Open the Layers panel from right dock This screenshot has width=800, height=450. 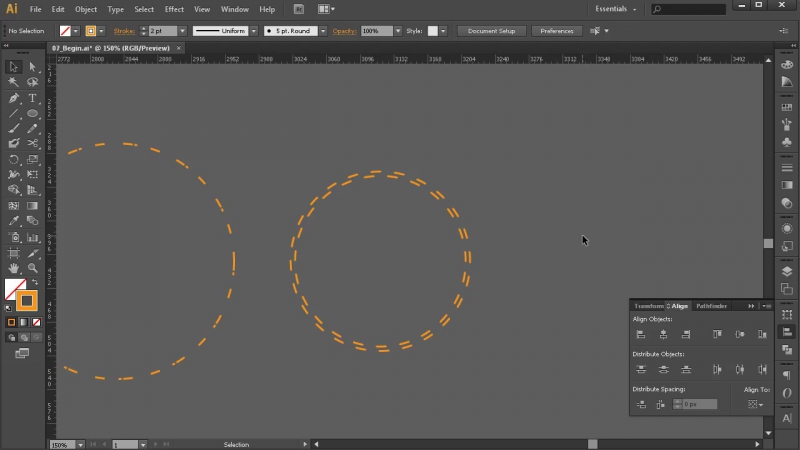click(787, 271)
